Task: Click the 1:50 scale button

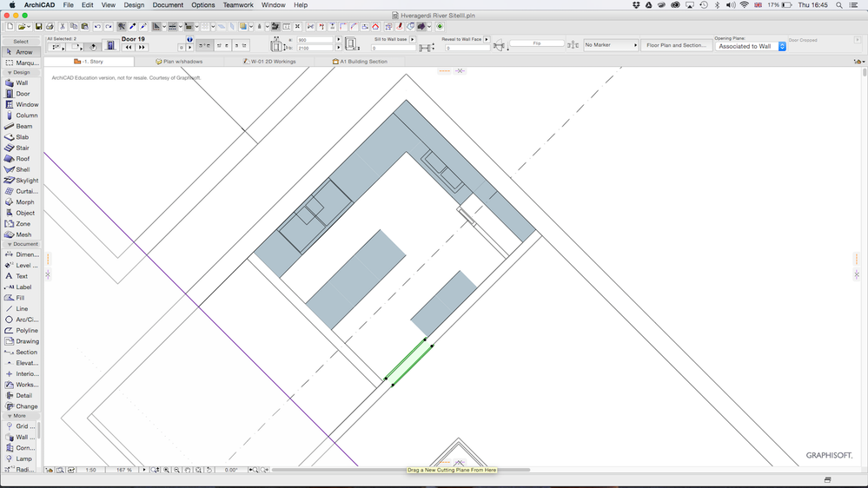Action: (90, 470)
